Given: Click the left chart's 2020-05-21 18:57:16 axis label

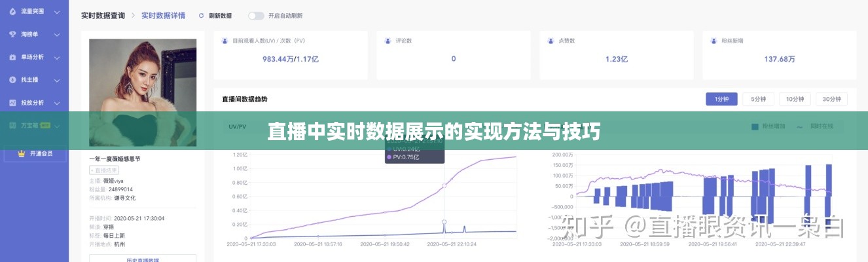Looking at the screenshot, I should click(x=318, y=244).
